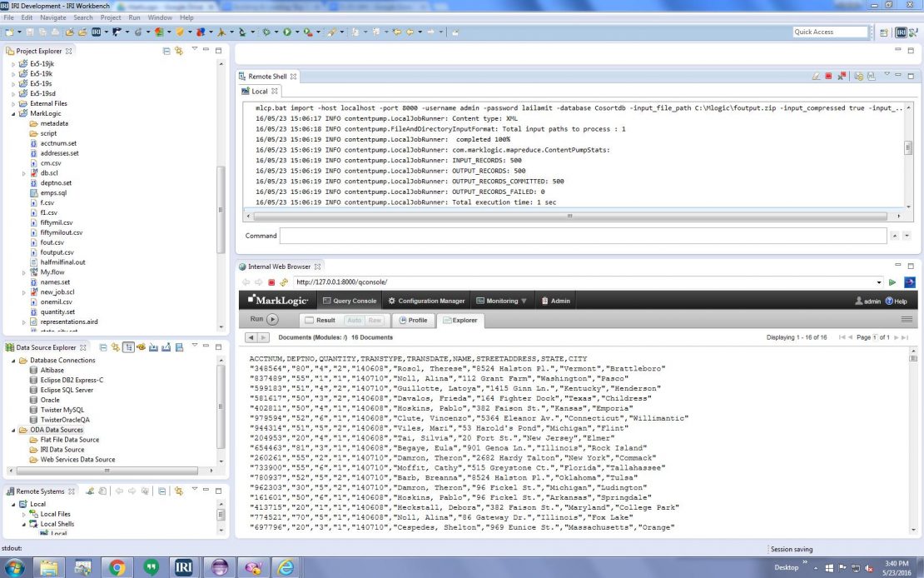This screenshot has height=578, width=924.
Task: Expand the Ex5-19jk project
Action: (x=13, y=64)
